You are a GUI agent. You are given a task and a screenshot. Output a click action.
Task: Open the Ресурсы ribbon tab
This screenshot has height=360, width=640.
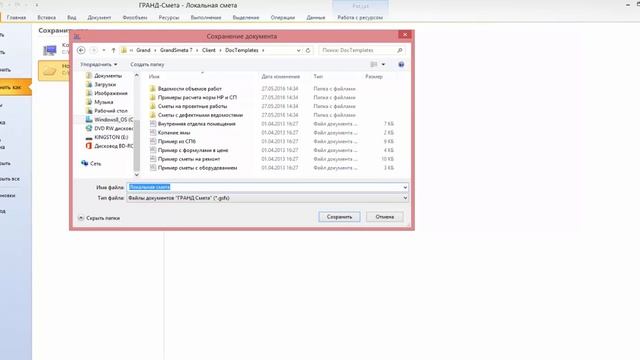coord(169,18)
